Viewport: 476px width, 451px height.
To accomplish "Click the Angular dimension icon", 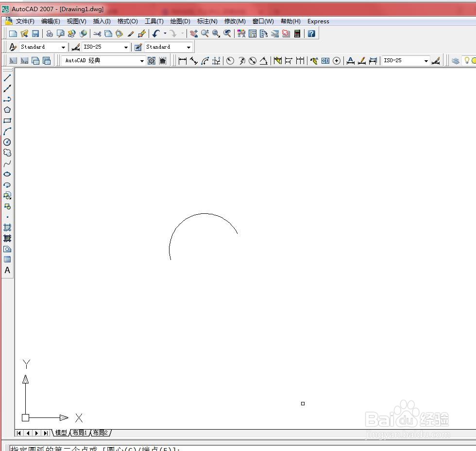I will pos(263,61).
